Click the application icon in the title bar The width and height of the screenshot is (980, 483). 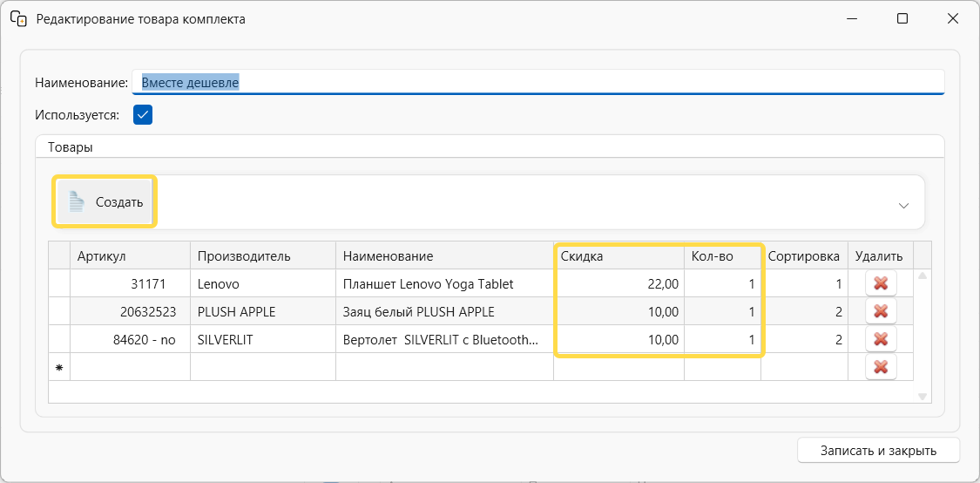point(17,18)
